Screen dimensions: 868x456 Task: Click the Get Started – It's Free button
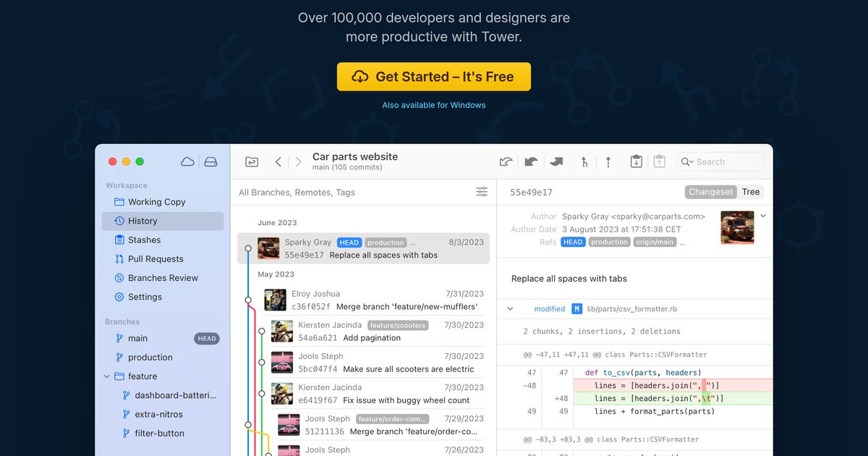(x=433, y=76)
